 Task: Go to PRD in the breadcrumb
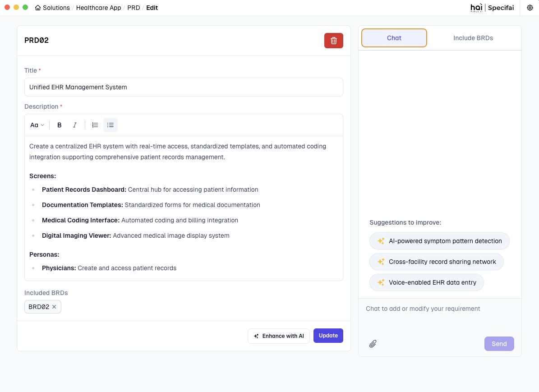[134, 8]
